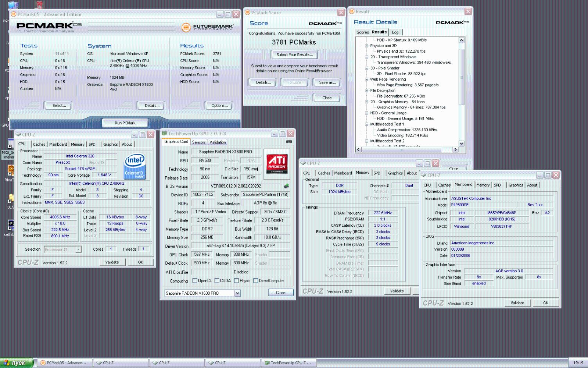The image size is (588, 368).
Task: Click Validate in the CPU-Z Mainboard window
Action: 517,303
